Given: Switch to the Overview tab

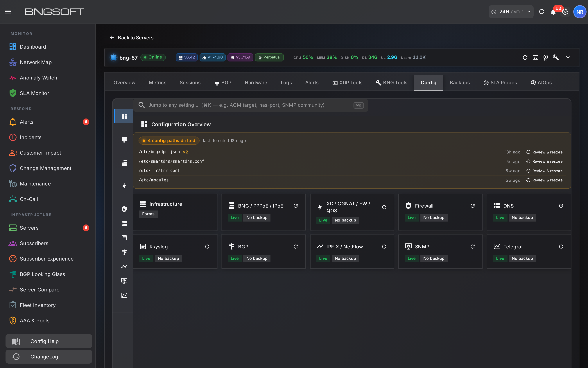Looking at the screenshot, I should 124,83.
